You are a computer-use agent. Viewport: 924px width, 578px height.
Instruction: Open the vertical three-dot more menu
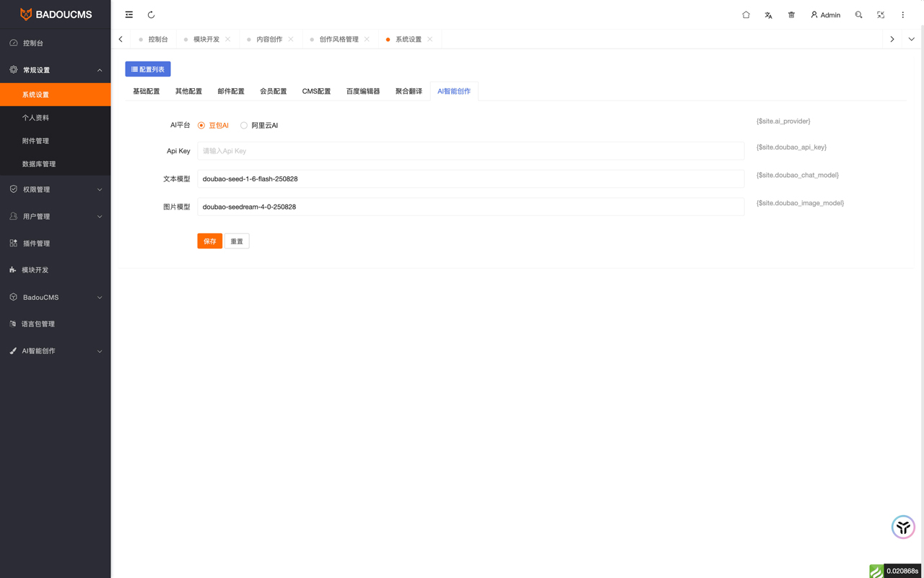click(x=902, y=14)
